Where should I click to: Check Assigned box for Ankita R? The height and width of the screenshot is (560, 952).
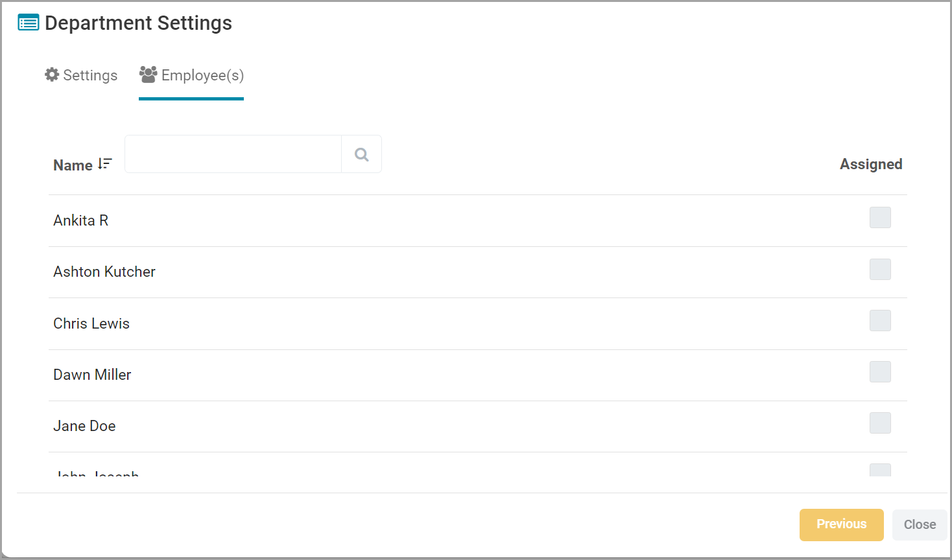[x=880, y=218]
